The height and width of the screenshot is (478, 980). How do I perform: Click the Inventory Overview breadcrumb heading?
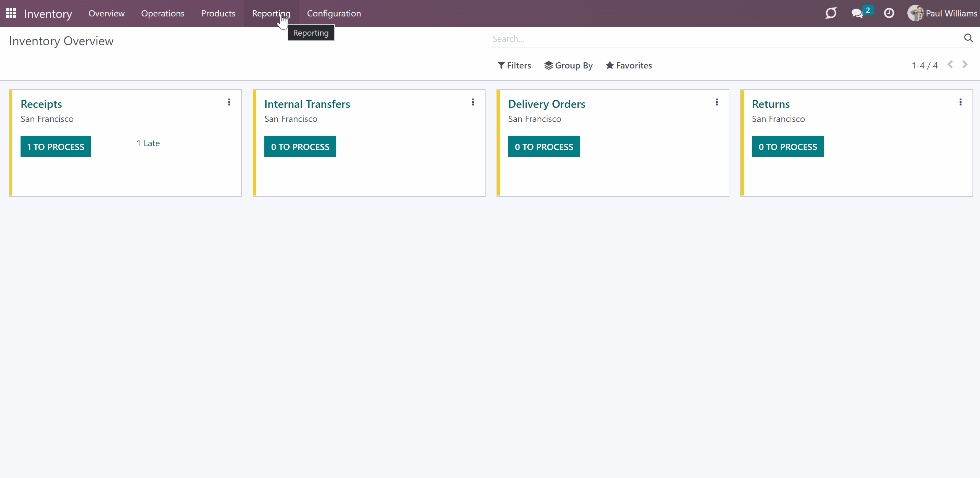click(x=61, y=41)
